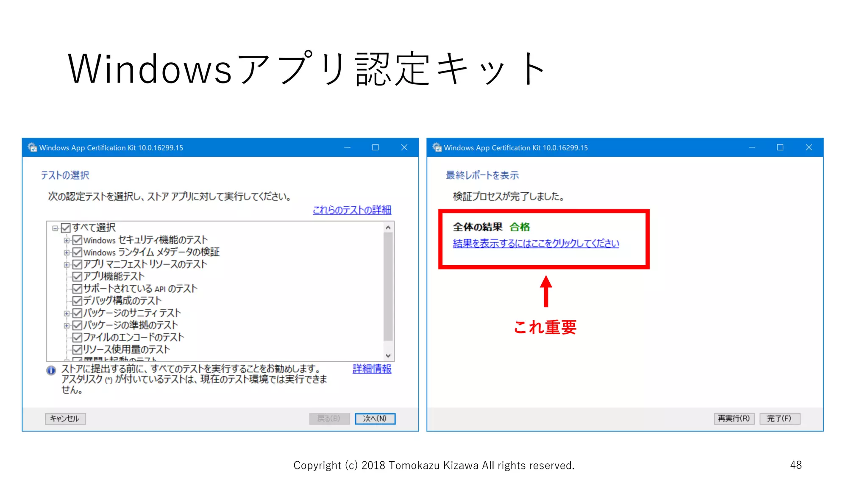Expand パッケージの準拠のテスト node
The image size is (868, 488).
67,326
